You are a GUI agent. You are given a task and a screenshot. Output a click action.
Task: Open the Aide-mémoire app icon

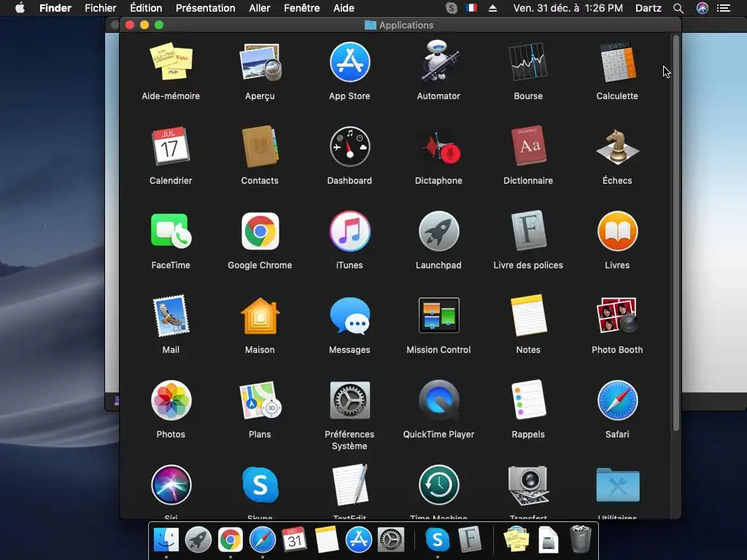[171, 62]
